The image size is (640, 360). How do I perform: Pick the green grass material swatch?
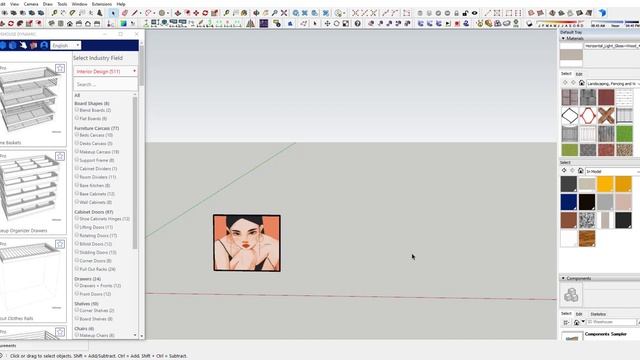624,133
